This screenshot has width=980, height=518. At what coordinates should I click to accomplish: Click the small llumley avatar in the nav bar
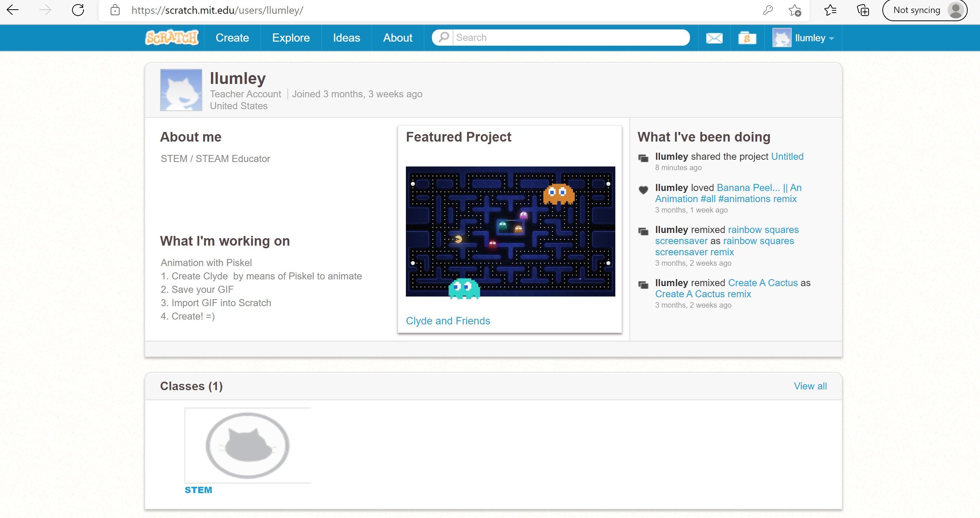point(782,38)
